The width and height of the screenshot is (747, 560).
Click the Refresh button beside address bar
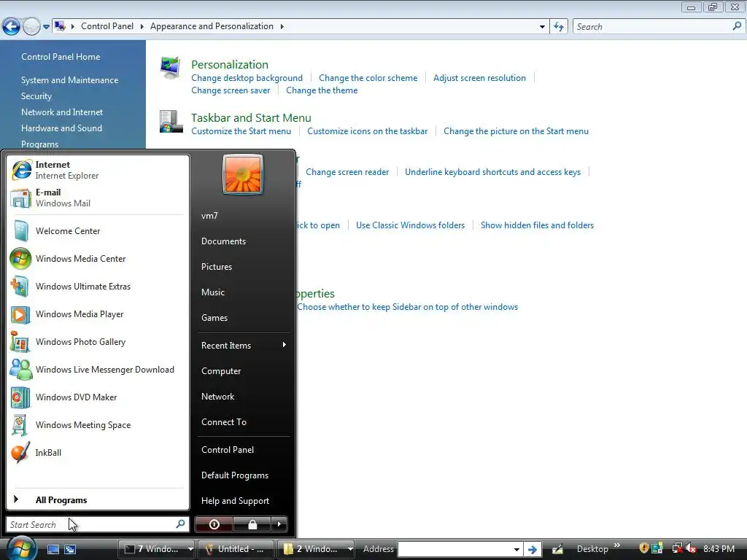coord(558,27)
